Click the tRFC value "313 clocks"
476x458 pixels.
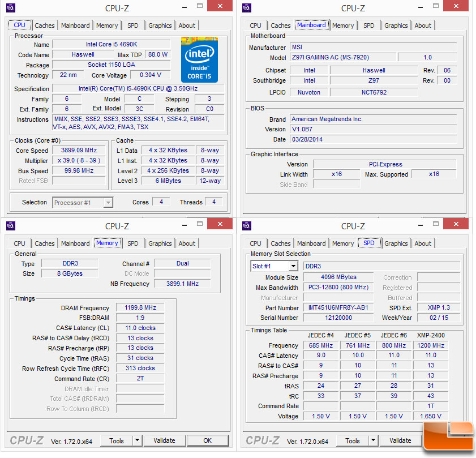pos(140,368)
